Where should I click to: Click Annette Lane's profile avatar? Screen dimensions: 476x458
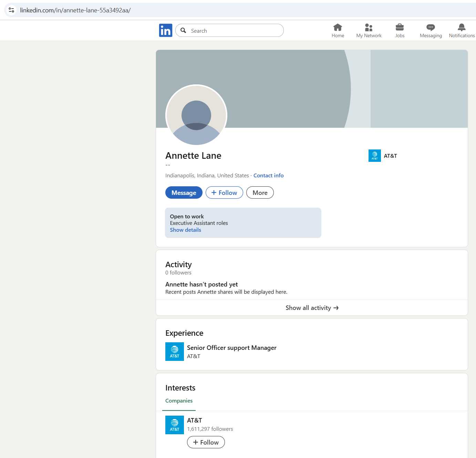click(196, 115)
